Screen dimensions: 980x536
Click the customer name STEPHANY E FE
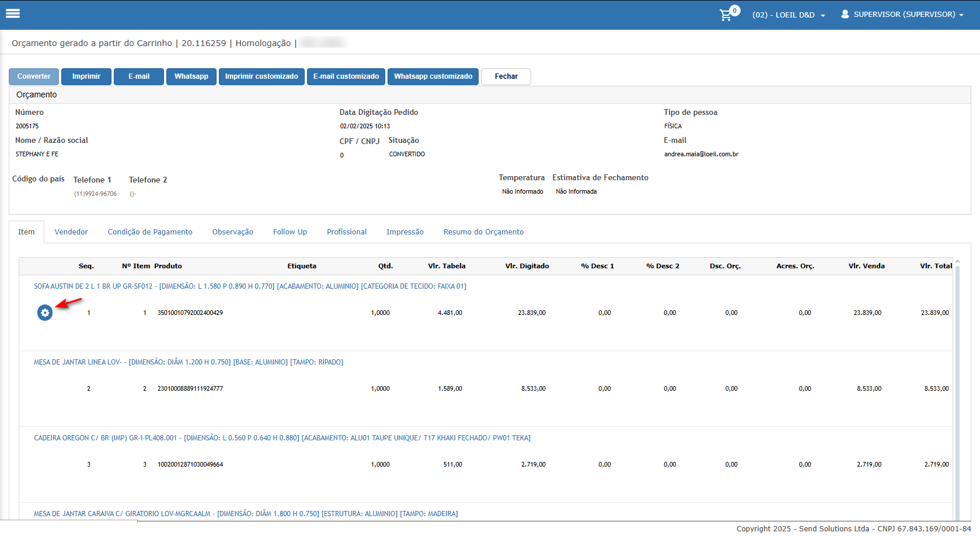(37, 155)
